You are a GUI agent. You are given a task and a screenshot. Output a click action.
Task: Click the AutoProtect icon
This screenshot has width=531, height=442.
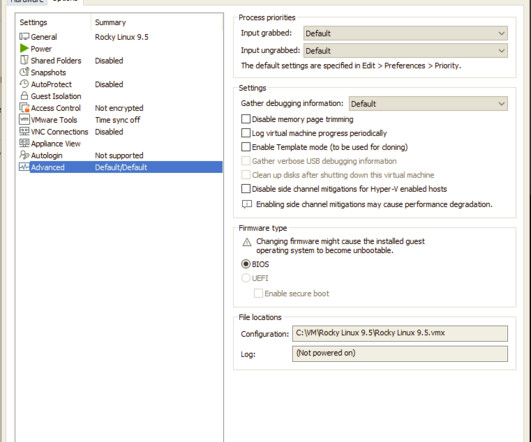click(24, 84)
